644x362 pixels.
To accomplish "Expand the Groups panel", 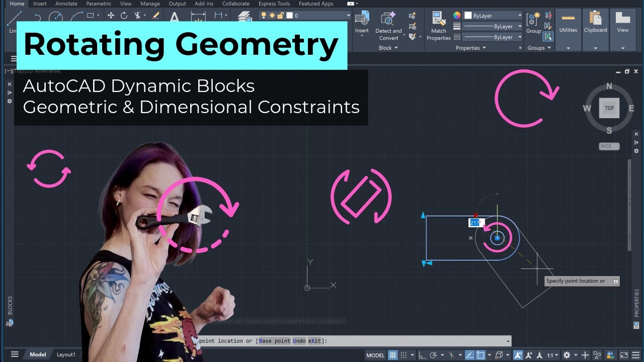I will pos(538,48).
